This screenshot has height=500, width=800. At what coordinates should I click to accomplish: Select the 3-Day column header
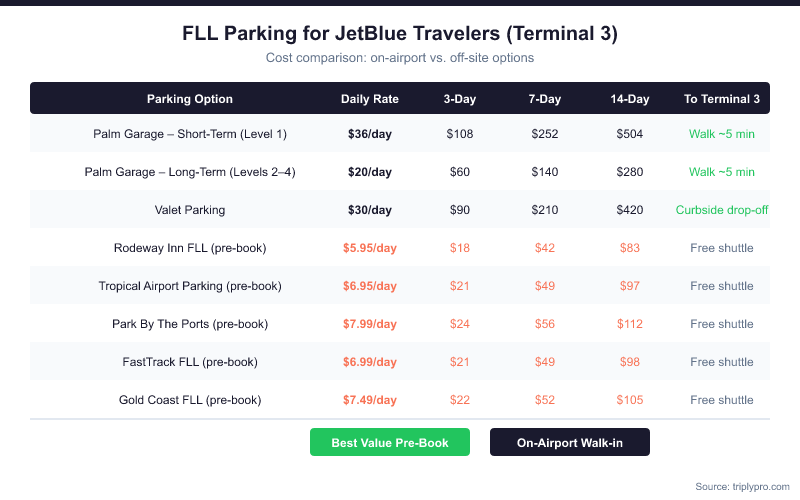coord(460,99)
